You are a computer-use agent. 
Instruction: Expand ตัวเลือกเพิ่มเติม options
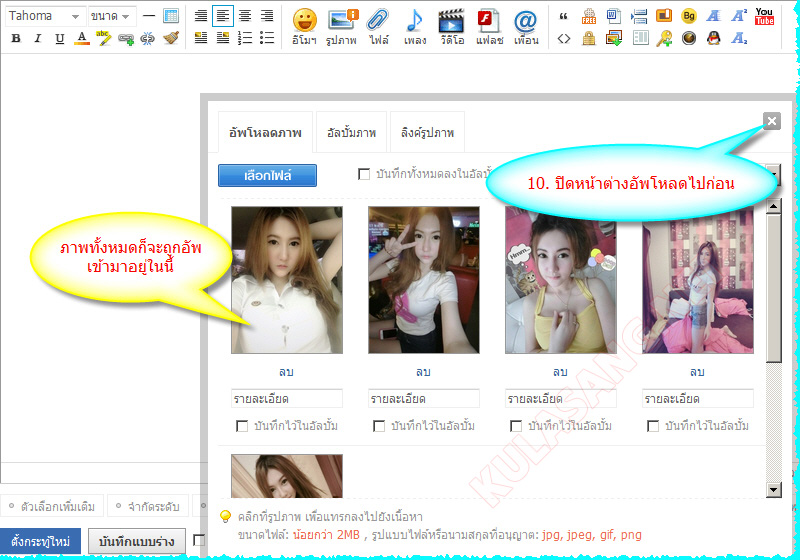coord(53,506)
